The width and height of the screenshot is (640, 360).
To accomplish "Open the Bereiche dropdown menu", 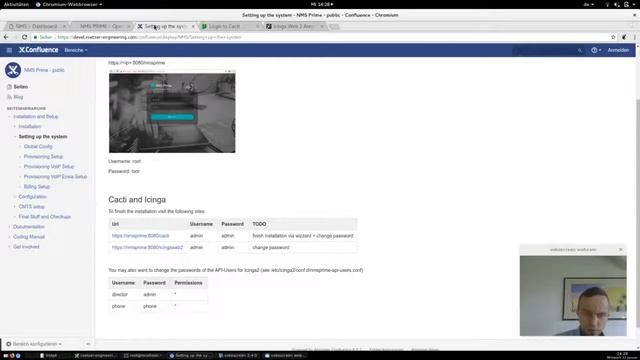I will [76, 50].
